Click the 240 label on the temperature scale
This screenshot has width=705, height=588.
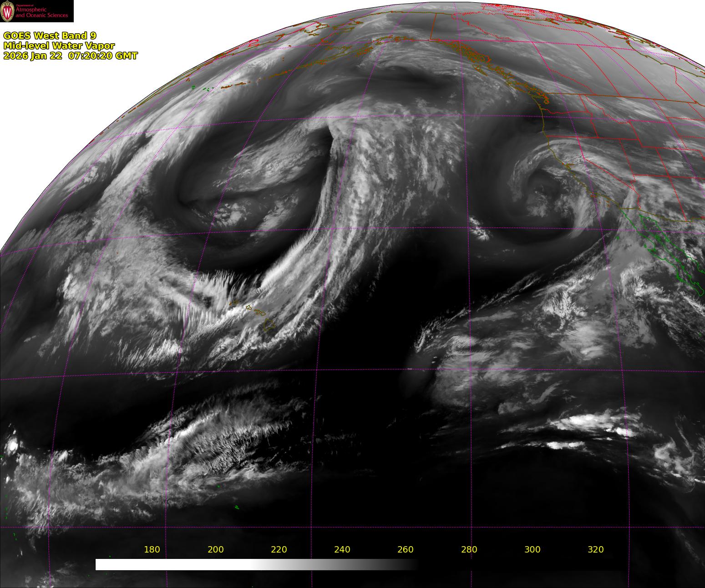[342, 549]
